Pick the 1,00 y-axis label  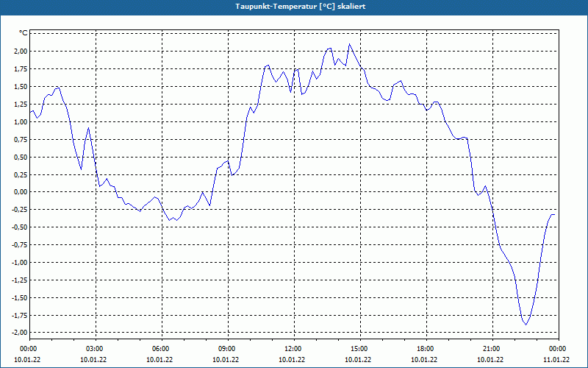pyautogui.click(x=21, y=121)
